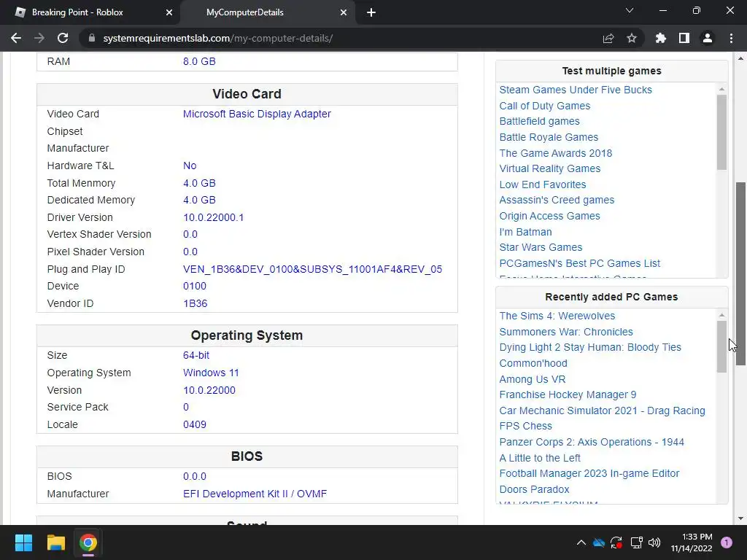
Task: Open Virtual Reality Games link
Action: pyautogui.click(x=550, y=168)
